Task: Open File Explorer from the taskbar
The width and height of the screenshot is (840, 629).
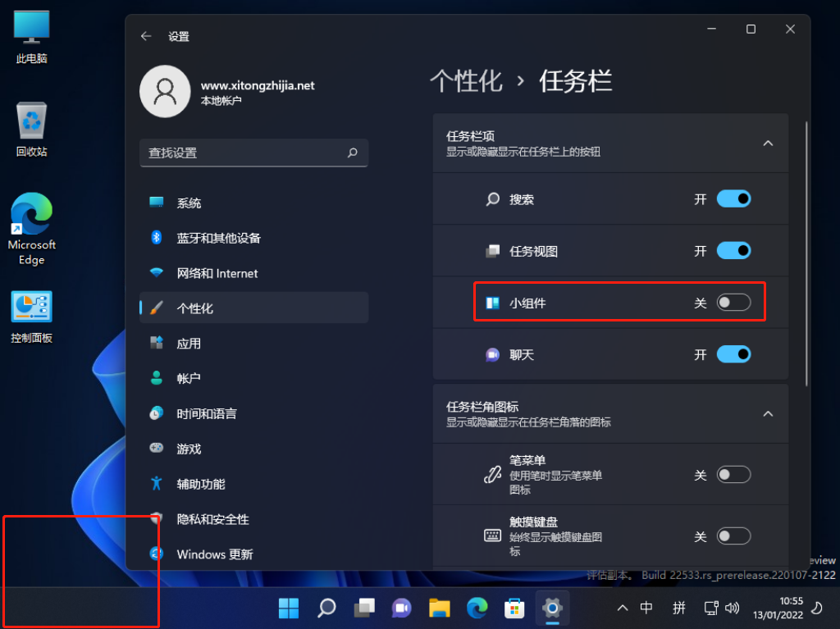Action: click(x=439, y=608)
